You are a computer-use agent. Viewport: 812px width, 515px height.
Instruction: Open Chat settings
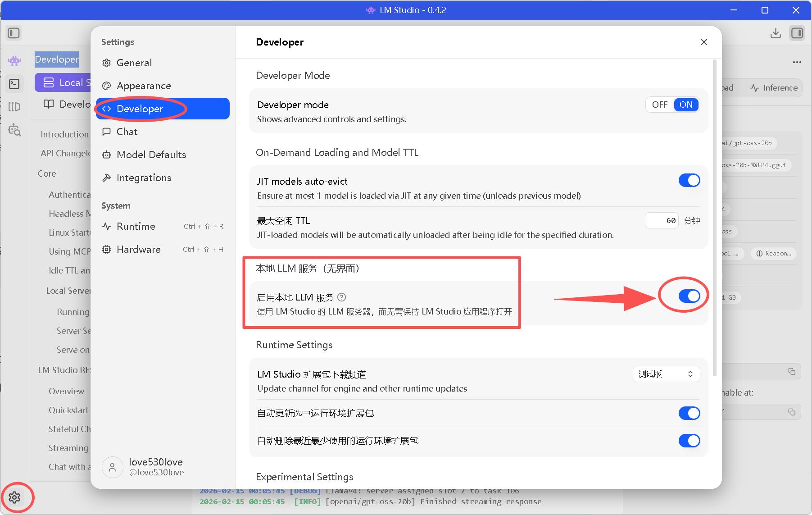163,132
